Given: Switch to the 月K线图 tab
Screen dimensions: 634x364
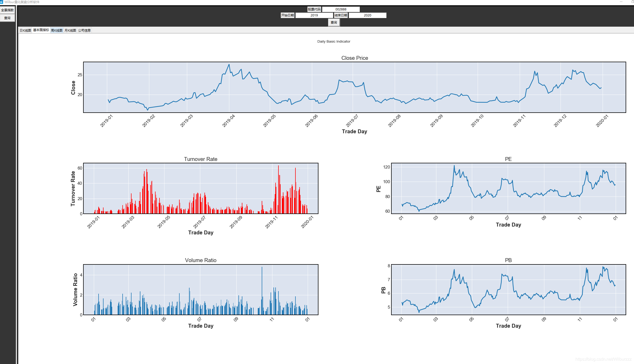Looking at the screenshot, I should (70, 30).
